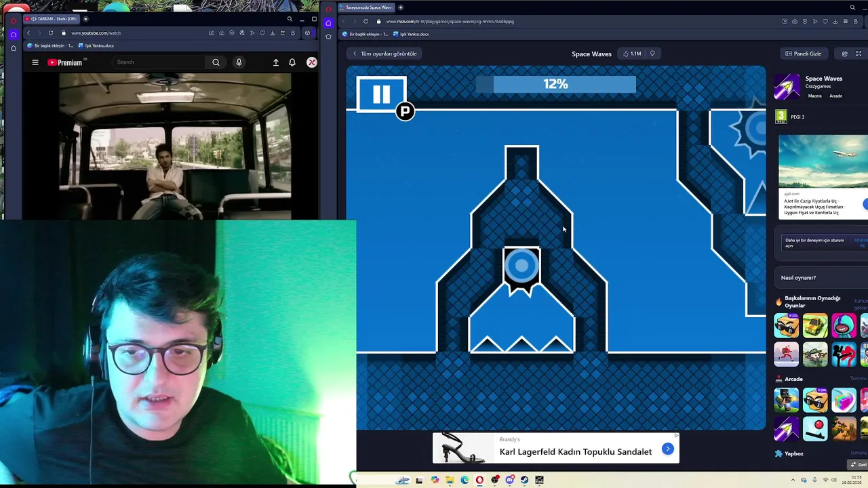Dislike Space Waves with thumbs-down icon
The height and width of the screenshot is (488, 868).
tap(652, 54)
